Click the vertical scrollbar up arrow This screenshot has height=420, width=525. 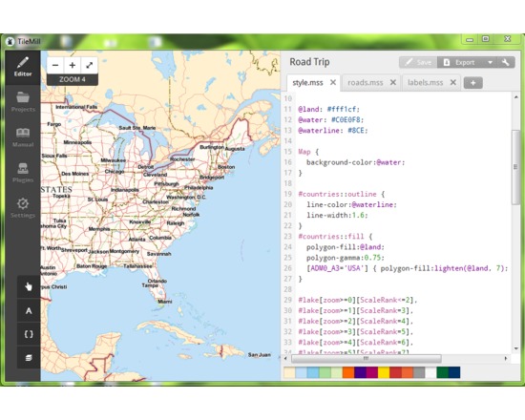pos(516,96)
